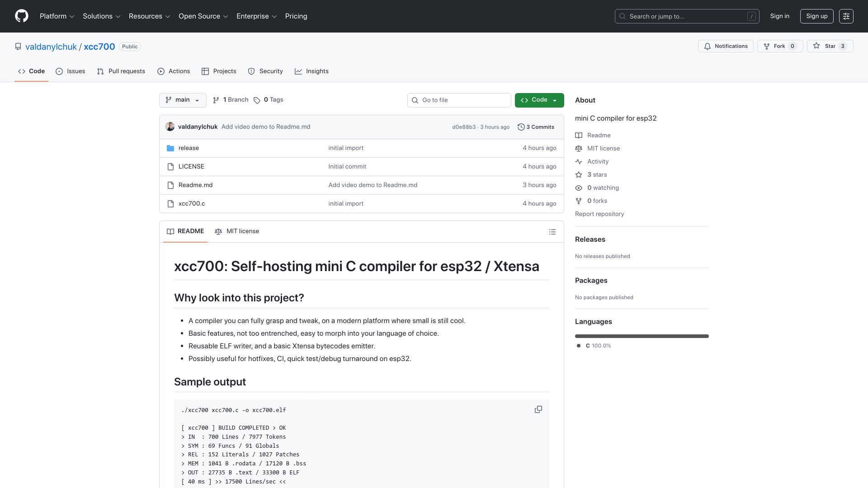Click the release folder icon
The width and height of the screenshot is (868, 488).
tap(170, 148)
